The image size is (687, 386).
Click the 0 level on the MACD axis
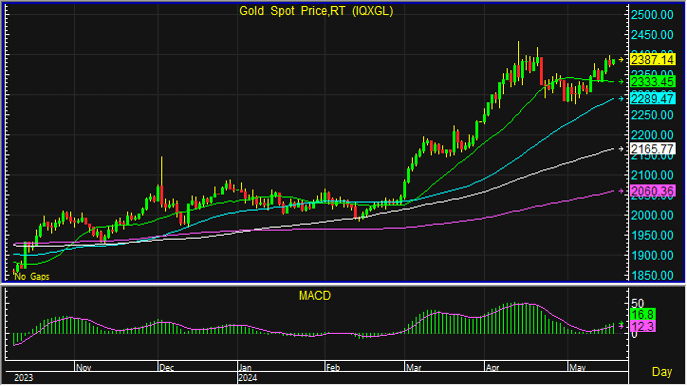click(634, 335)
